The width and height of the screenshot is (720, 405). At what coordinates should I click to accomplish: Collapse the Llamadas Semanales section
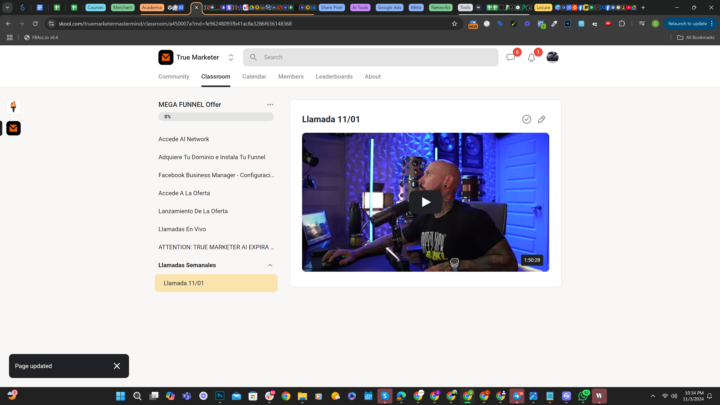click(270, 265)
